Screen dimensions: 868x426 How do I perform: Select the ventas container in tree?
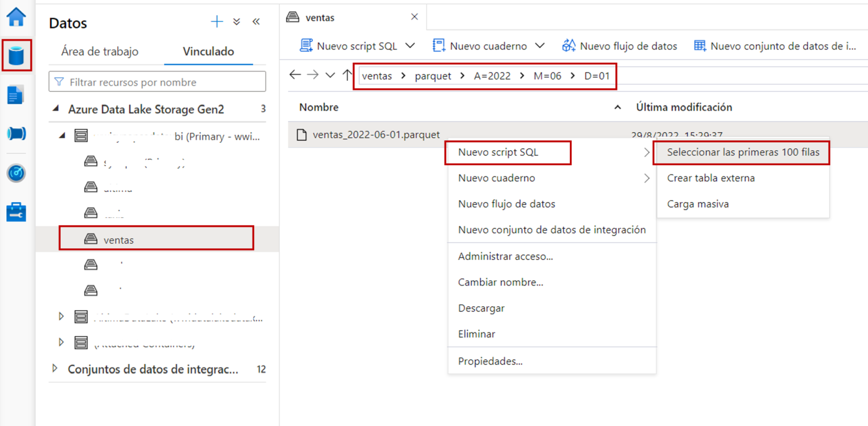tap(157, 239)
